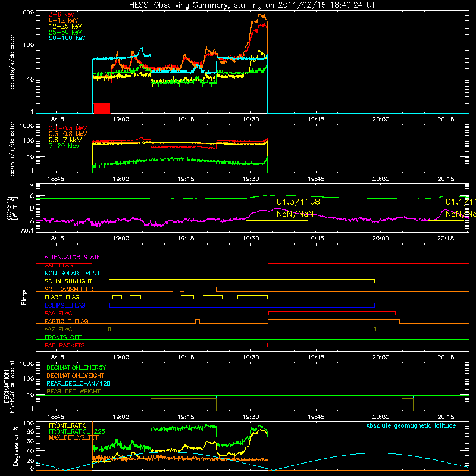This screenshot has height=476, width=476.
Task: Select the GAP_FLAG label
Action: [x=58, y=265]
